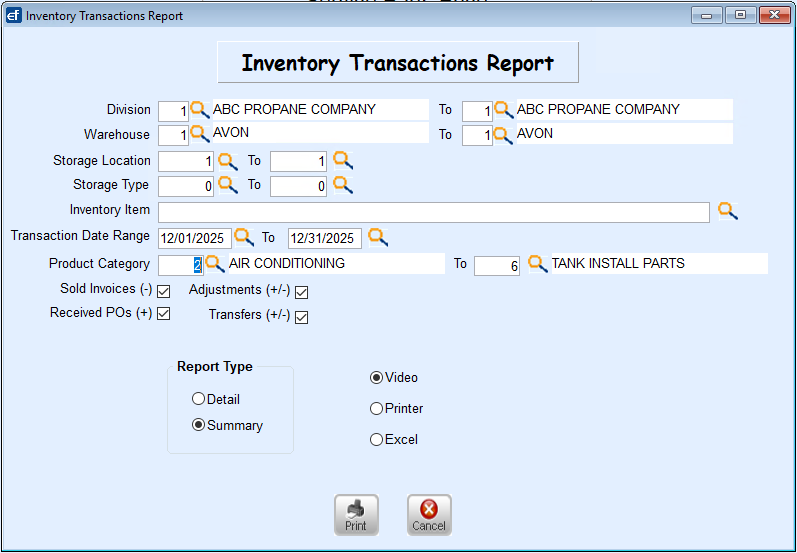Close the Inventory Transactions Report window
797x553 pixels.
[x=775, y=15]
